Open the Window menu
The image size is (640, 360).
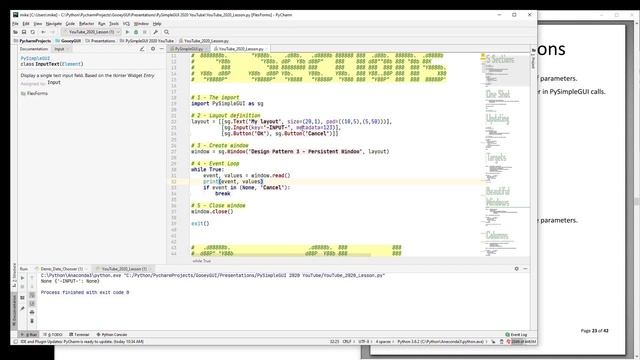point(141,24)
